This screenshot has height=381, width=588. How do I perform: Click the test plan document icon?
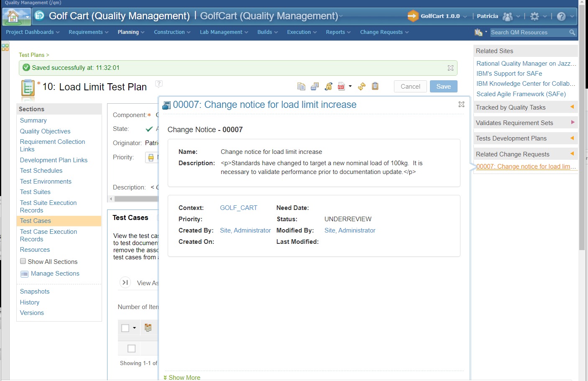click(x=28, y=89)
